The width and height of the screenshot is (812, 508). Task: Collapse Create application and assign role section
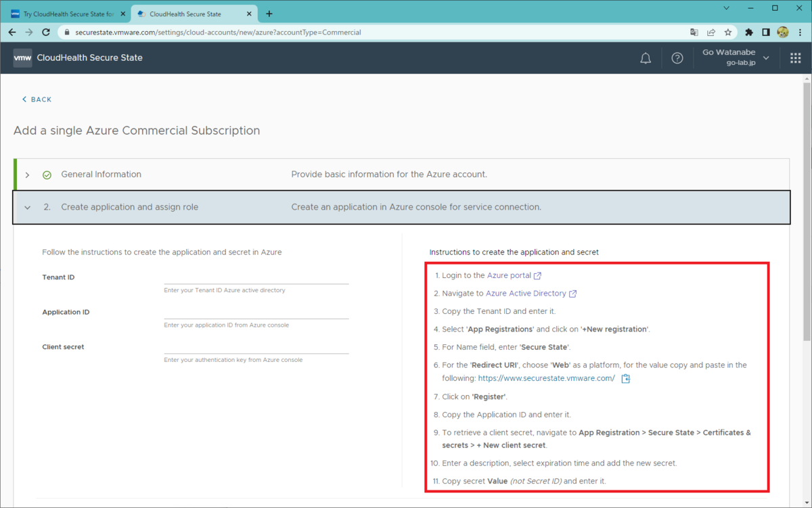point(28,208)
